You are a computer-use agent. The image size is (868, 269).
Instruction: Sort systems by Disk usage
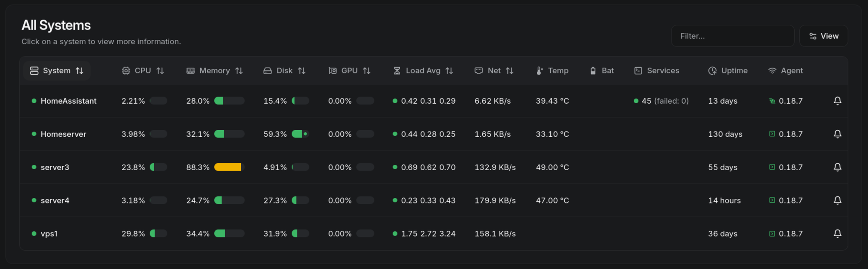(x=285, y=71)
